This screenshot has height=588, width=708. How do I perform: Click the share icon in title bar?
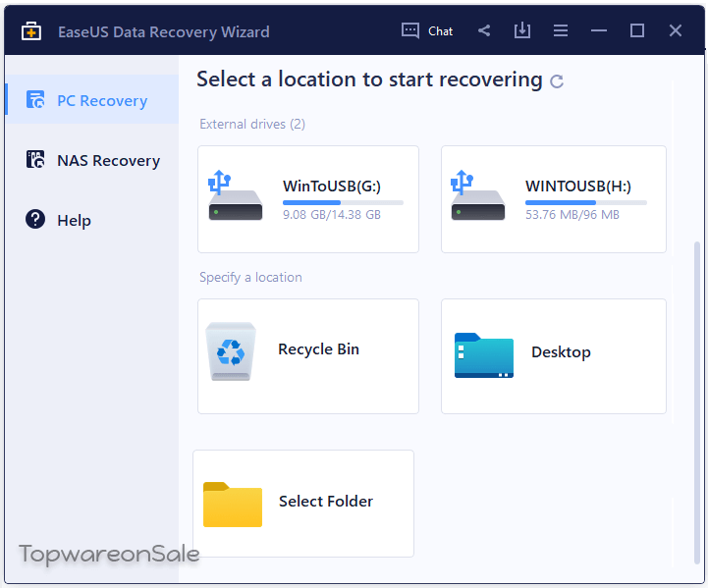pos(484,30)
